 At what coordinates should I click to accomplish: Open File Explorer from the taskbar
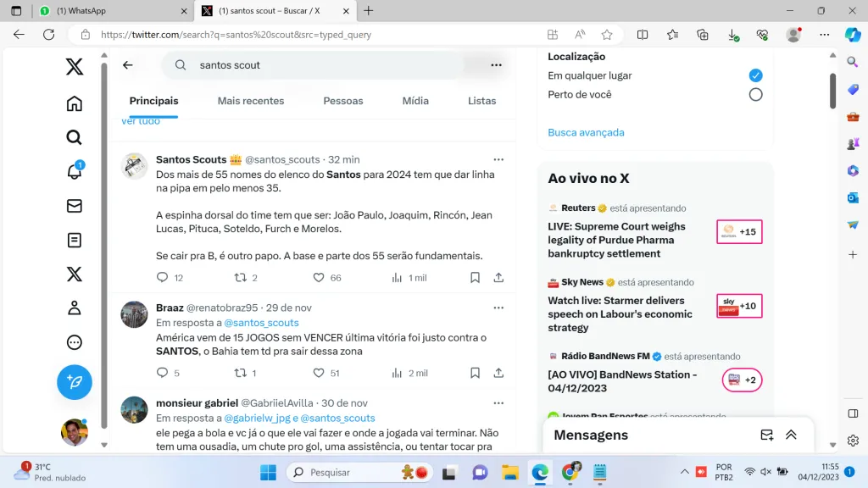click(x=509, y=472)
